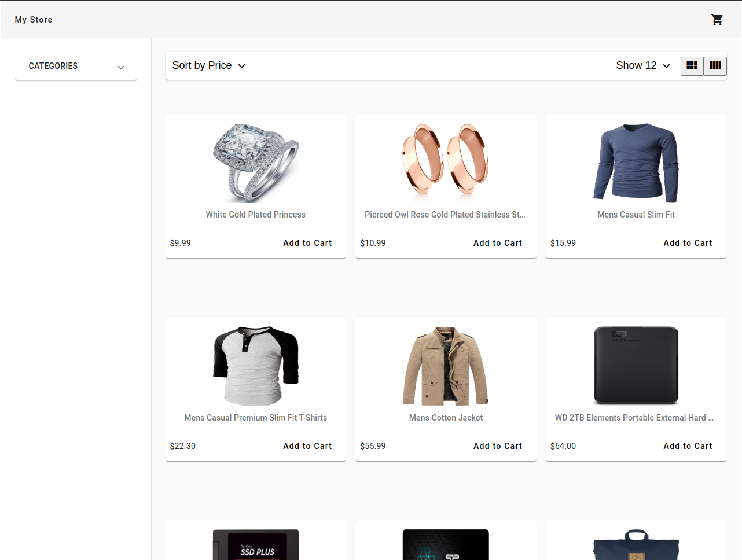This screenshot has width=742, height=560.
Task: Click Mens Casual Slim Fit title
Action: (636, 215)
